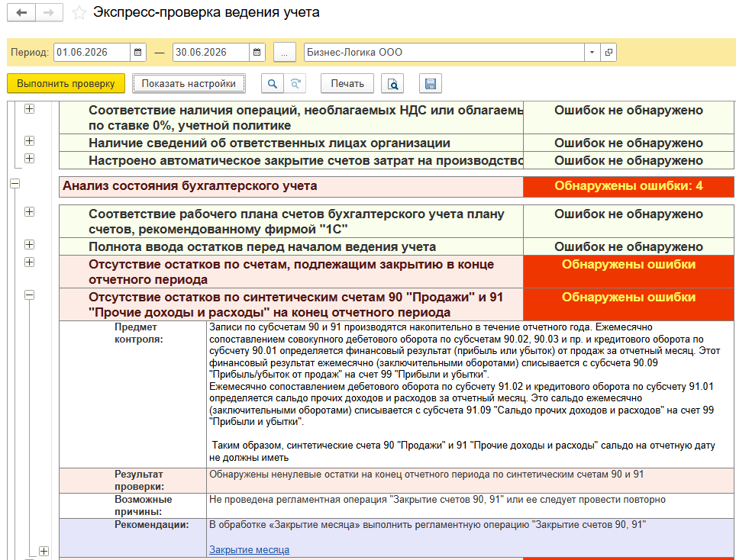Select Полнота ввода остатков перед началом text
Viewport: 736px width, 560px height.
[x=263, y=246]
